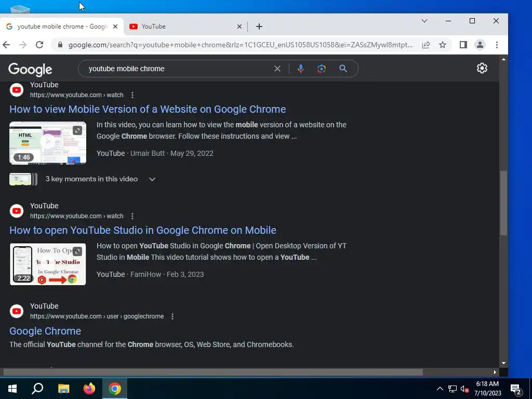Click key moments preview thumbnail
The width and height of the screenshot is (532, 399).
pos(23,179)
